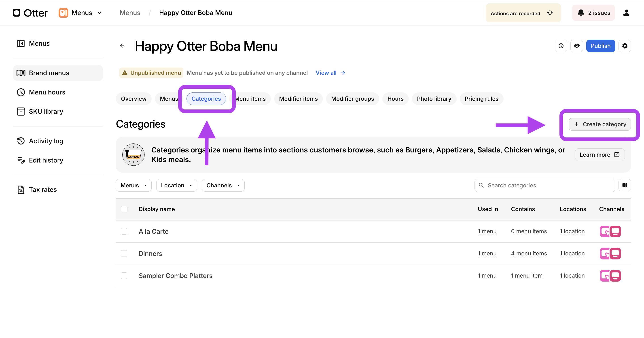Image resolution: width=644 pixels, height=338 pixels.
Task: Click the Create category button
Action: pyautogui.click(x=600, y=124)
